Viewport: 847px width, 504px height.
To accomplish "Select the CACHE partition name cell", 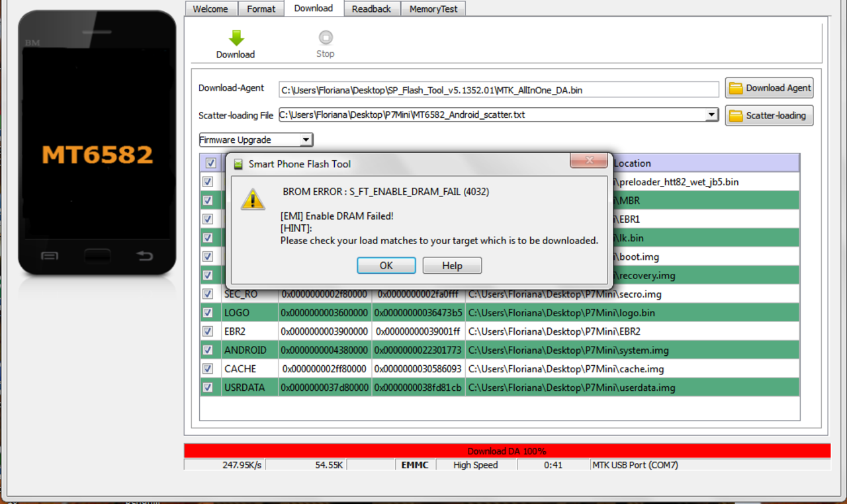I will coord(249,368).
